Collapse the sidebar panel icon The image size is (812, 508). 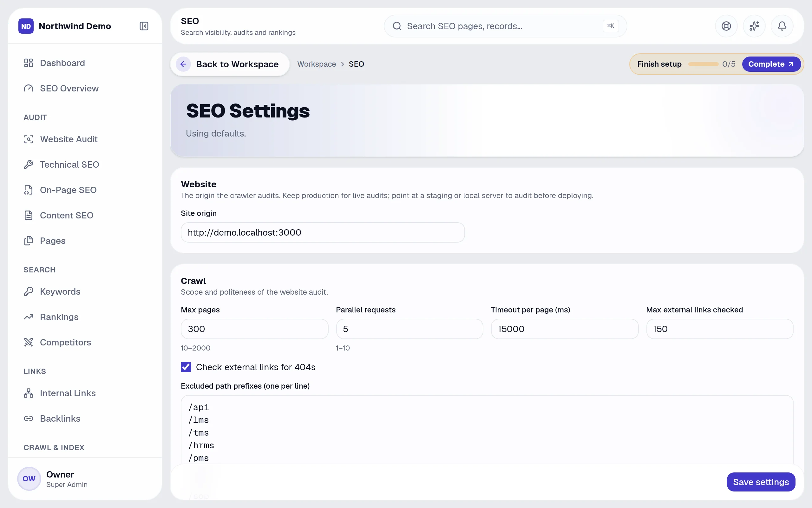144,26
